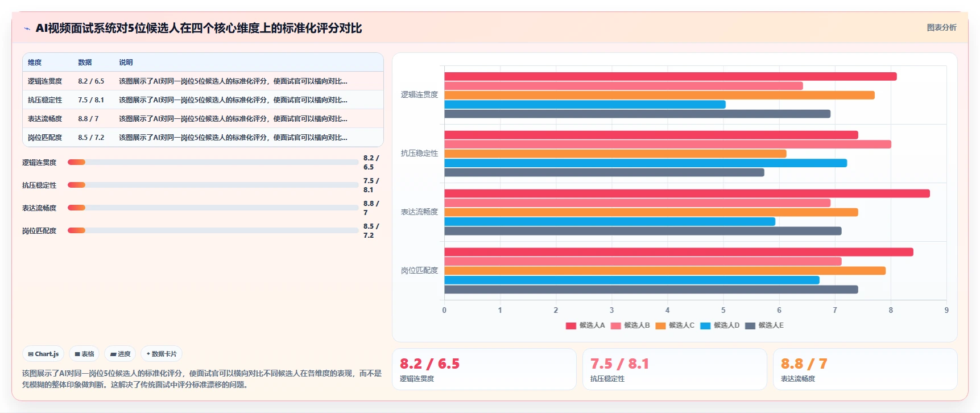Click the orange 候选人C bar in the 岗位匹配度 chart group
The image size is (980, 413).
coord(665,271)
